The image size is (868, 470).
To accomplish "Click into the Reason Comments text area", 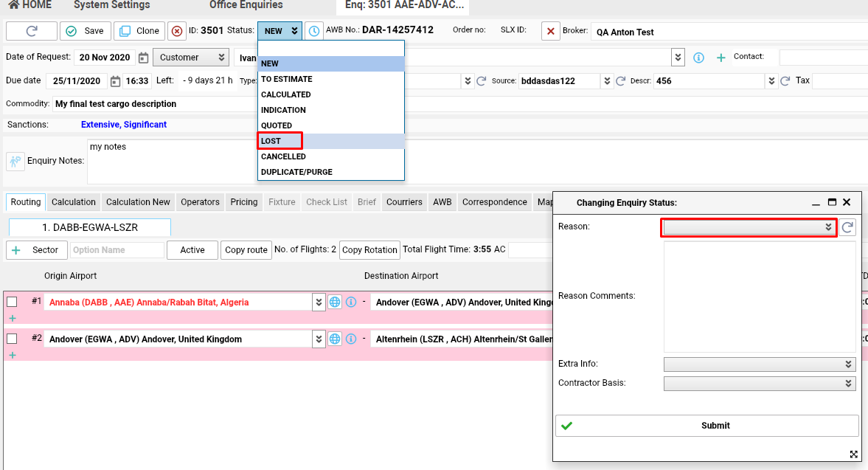I will coord(760,297).
